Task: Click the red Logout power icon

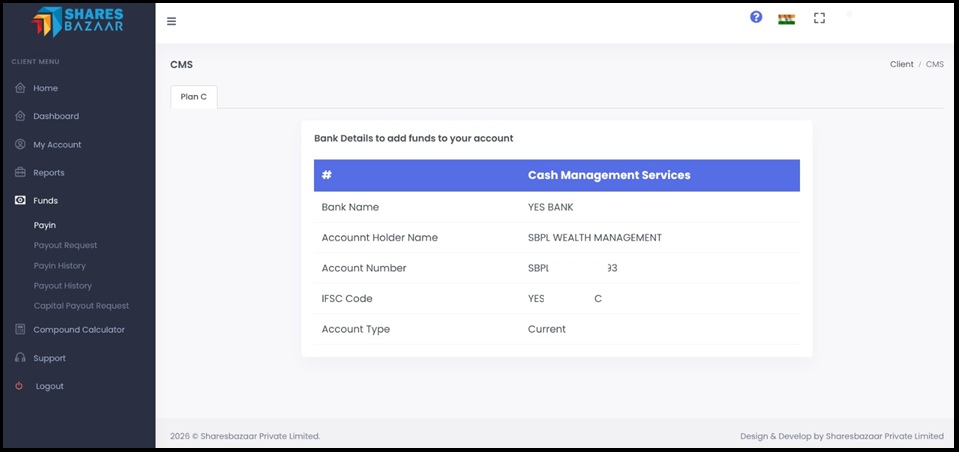Action: coord(19,386)
